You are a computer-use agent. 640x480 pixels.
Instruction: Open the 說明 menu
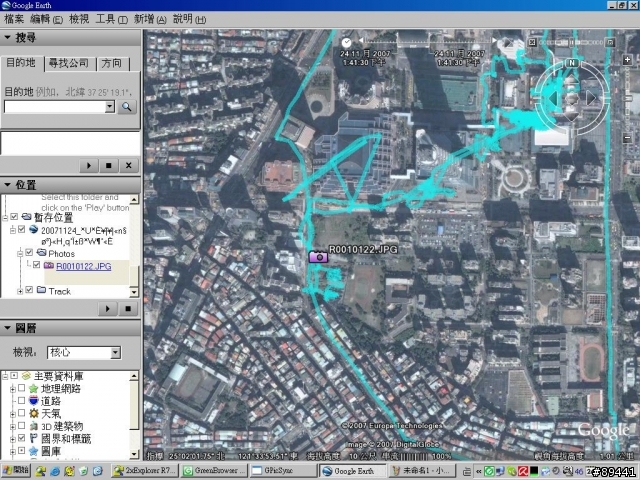[x=189, y=19]
